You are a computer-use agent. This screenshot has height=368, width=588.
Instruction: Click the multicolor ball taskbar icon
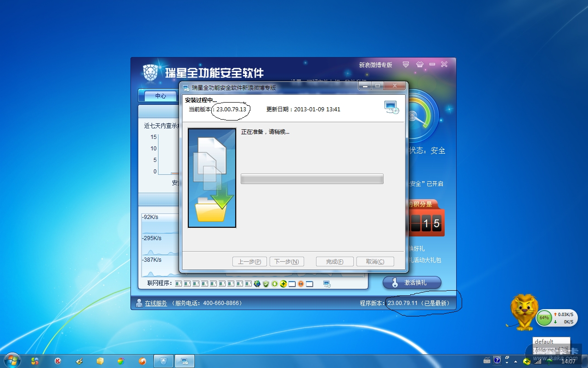click(121, 361)
